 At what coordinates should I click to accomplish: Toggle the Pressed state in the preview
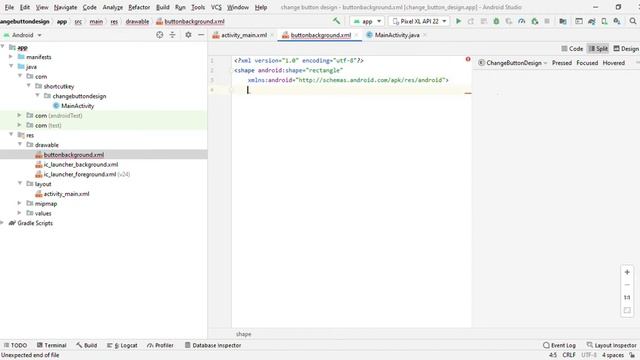tap(562, 63)
